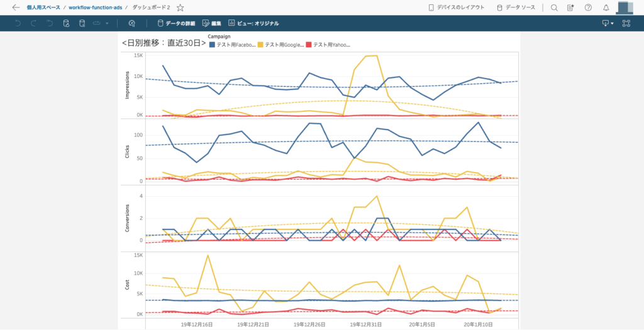Open データ ソース from the header
Image resolution: width=644 pixels, height=330 pixels.
(x=516, y=8)
